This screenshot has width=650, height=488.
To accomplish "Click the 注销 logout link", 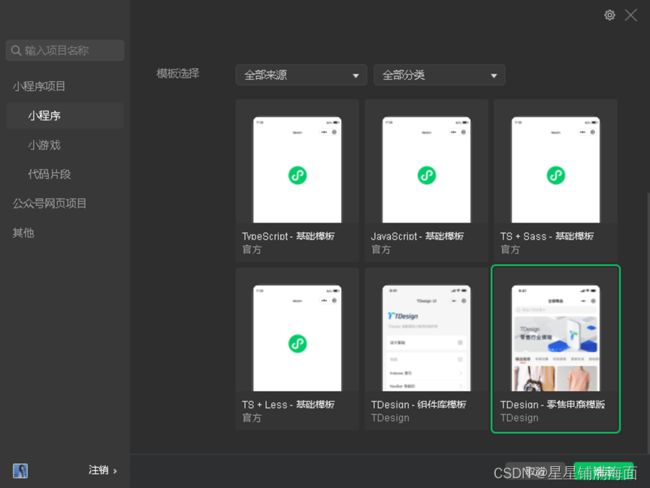I will (102, 470).
